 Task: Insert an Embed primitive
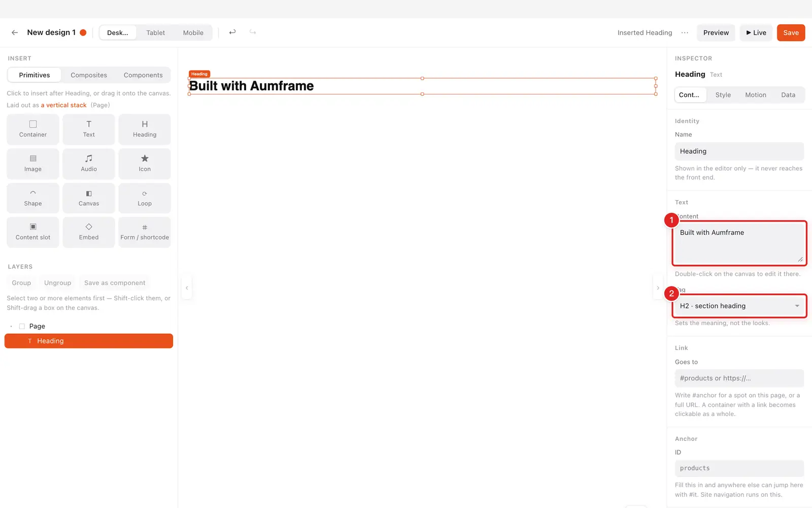pos(89,232)
